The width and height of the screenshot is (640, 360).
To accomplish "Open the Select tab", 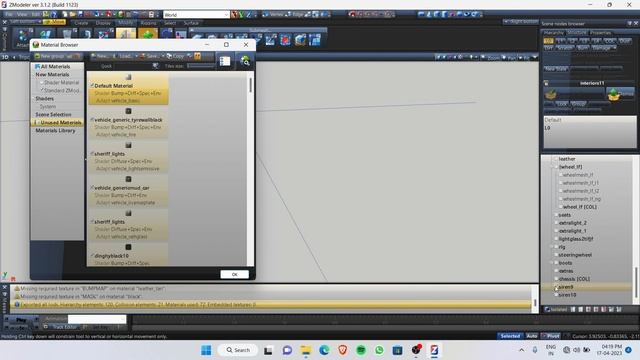I will pos(170,23).
